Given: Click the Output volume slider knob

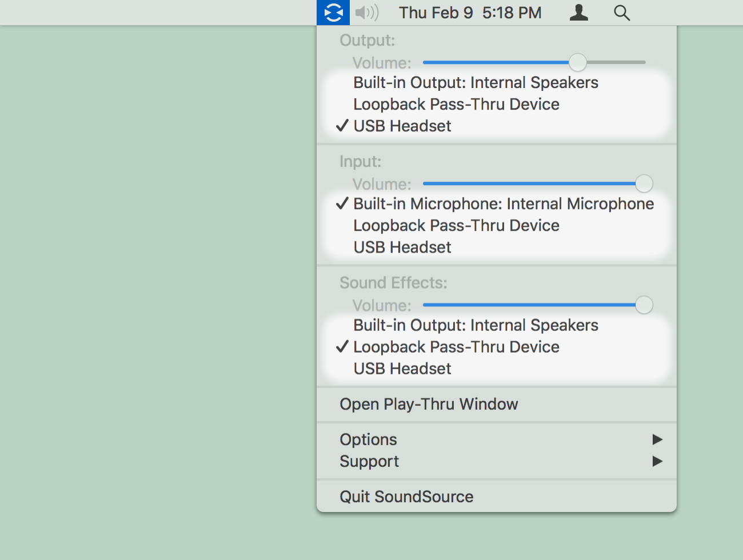Looking at the screenshot, I should [x=578, y=62].
